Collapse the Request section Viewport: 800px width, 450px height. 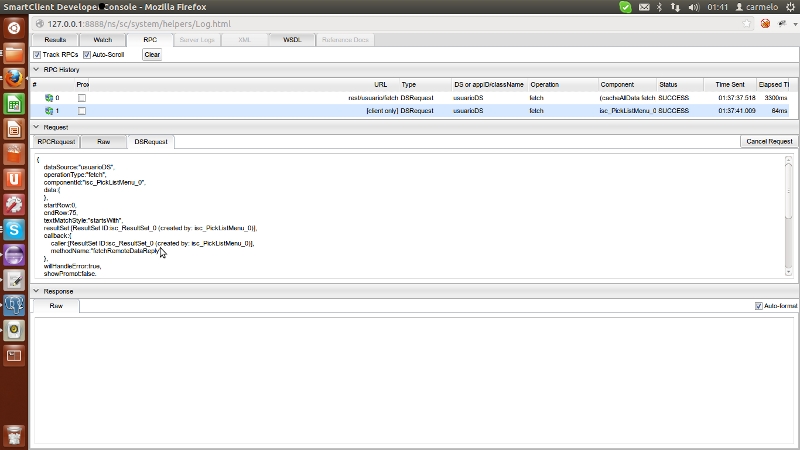pos(37,127)
